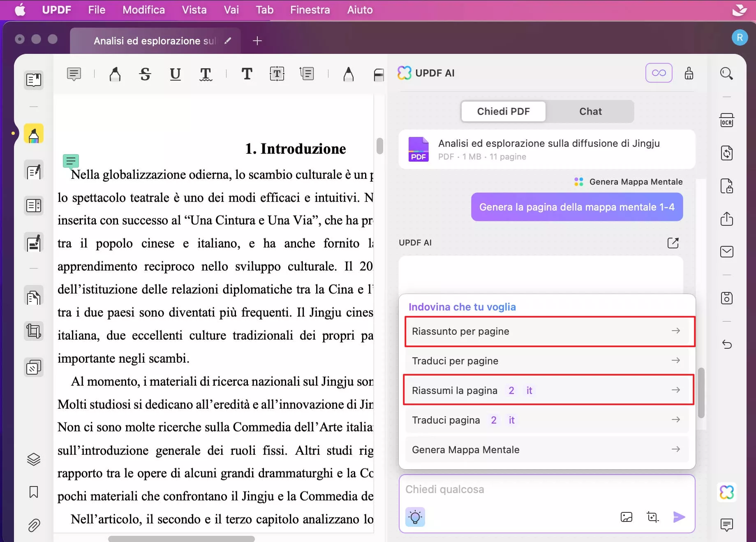
Task: Switch to the Chat tab
Action: tap(591, 111)
